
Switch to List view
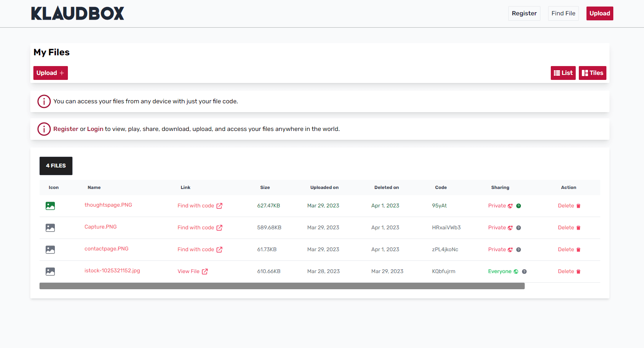[x=563, y=73]
